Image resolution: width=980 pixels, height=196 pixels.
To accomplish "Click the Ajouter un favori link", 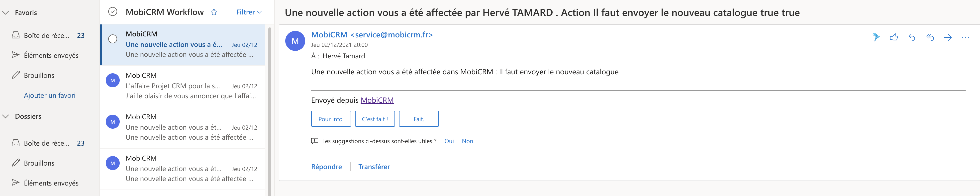I will point(49,96).
